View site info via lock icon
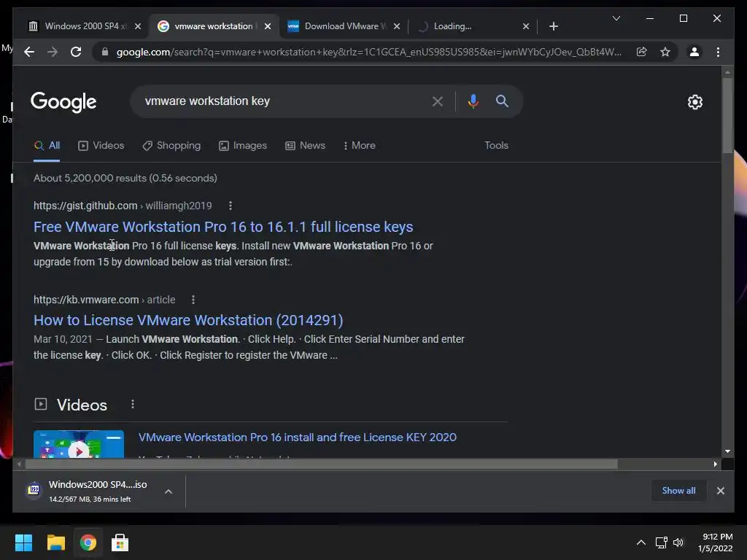This screenshot has width=747, height=560. [x=105, y=52]
